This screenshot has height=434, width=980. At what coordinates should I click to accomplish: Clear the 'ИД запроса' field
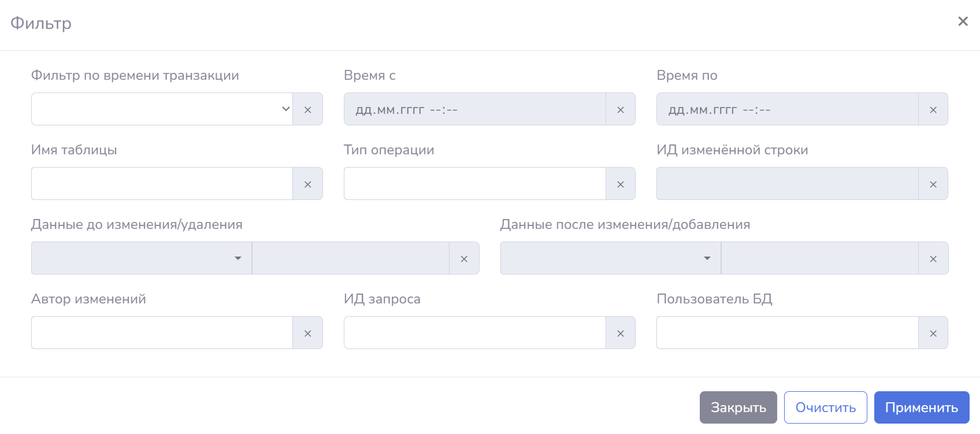[x=620, y=333]
